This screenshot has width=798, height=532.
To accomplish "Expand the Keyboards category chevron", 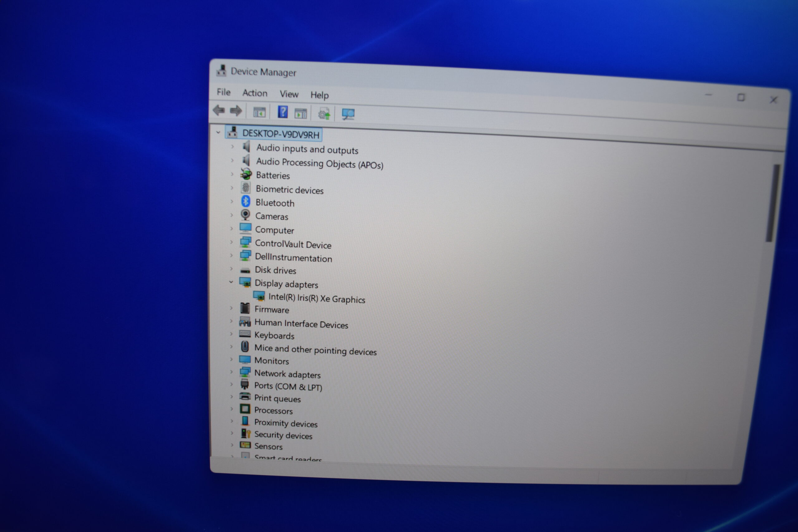I will 231,334.
